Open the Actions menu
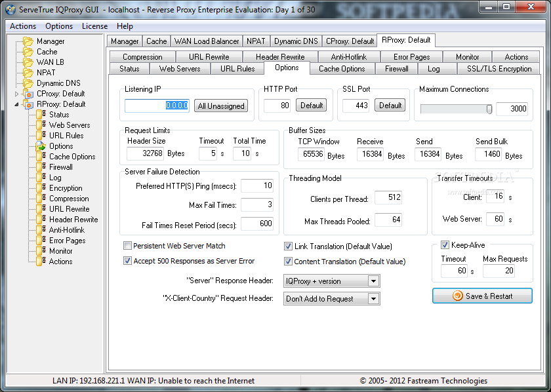 click(x=23, y=26)
